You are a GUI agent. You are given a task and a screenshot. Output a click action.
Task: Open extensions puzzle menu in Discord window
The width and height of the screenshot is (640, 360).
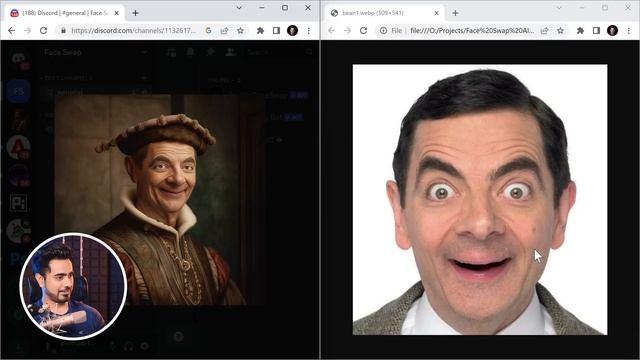pyautogui.click(x=260, y=31)
